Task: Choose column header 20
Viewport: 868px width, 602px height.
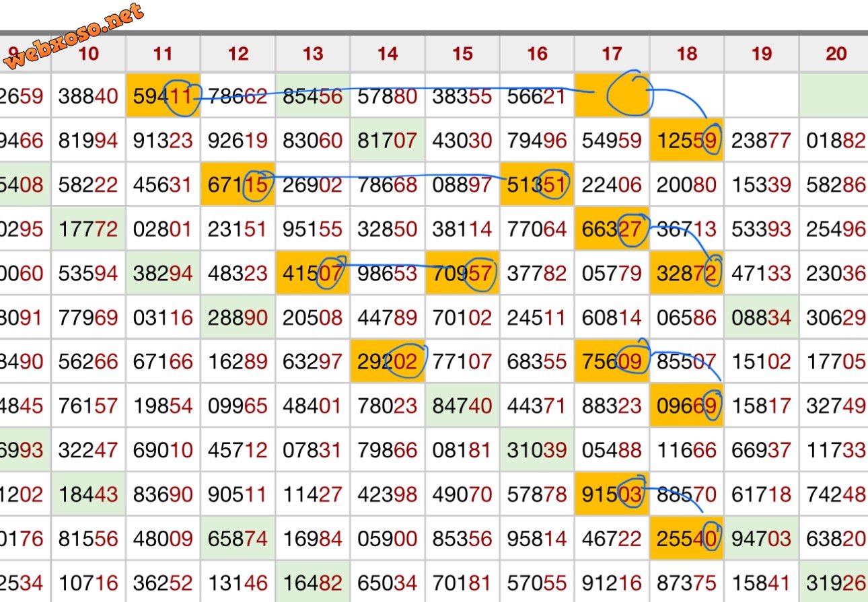Action: (x=835, y=54)
